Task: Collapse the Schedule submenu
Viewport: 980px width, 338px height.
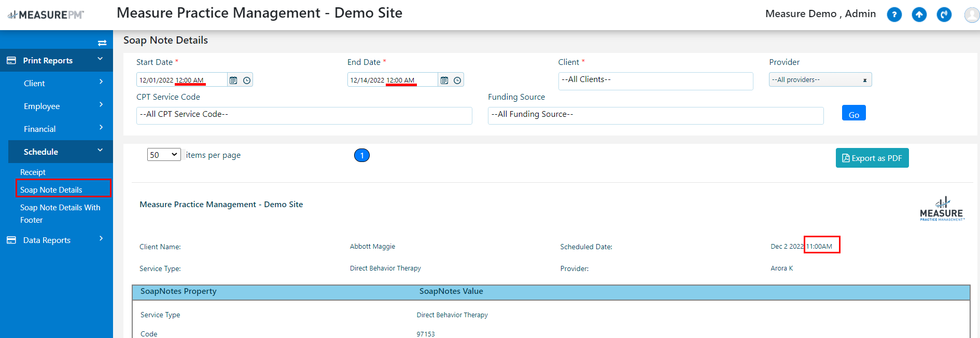Action: tap(100, 151)
